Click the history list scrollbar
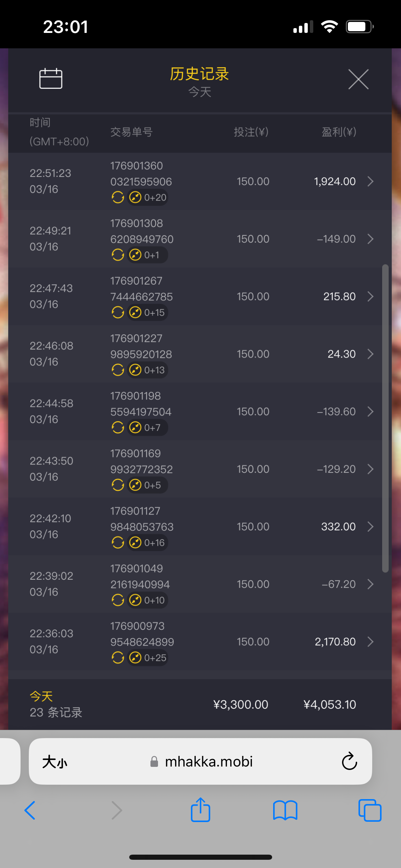 (x=385, y=418)
